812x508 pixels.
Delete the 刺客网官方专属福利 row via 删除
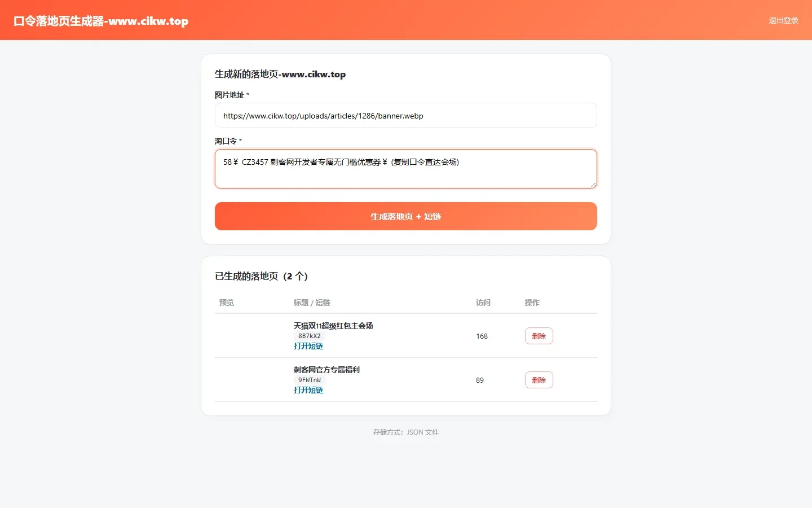coord(539,380)
